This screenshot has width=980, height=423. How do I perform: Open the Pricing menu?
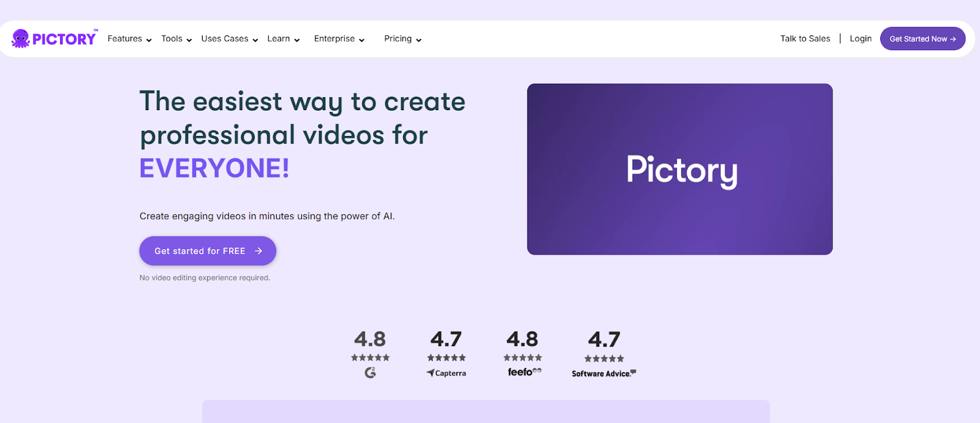pyautogui.click(x=398, y=39)
